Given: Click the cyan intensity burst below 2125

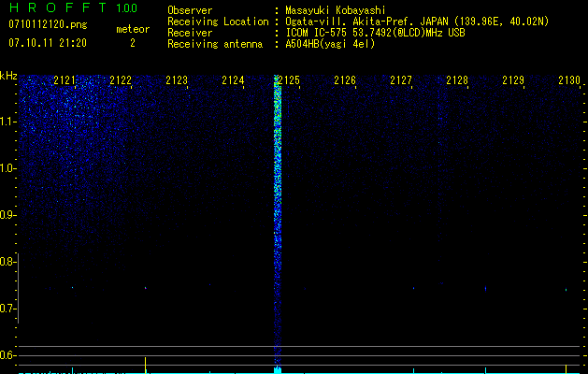Looking at the screenshot, I should pos(278,369).
